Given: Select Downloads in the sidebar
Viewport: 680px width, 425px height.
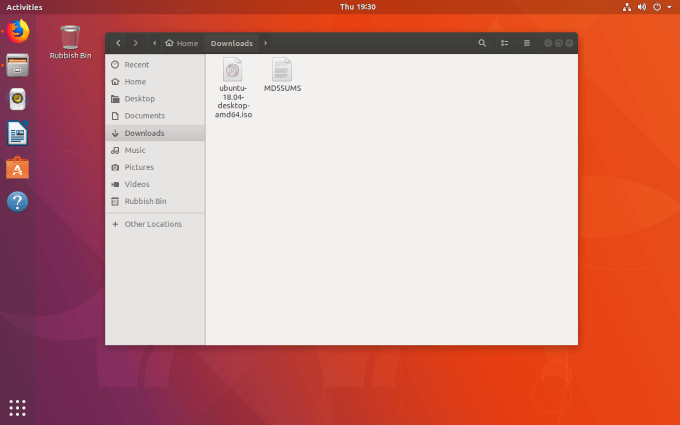Looking at the screenshot, I should pyautogui.click(x=155, y=133).
